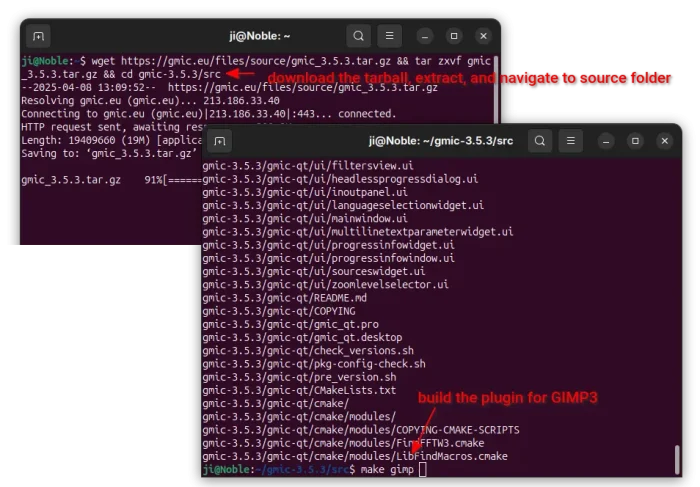700x487 pixels.
Task: Click the line ending 'cmake/modules/'
Action: tap(299, 416)
